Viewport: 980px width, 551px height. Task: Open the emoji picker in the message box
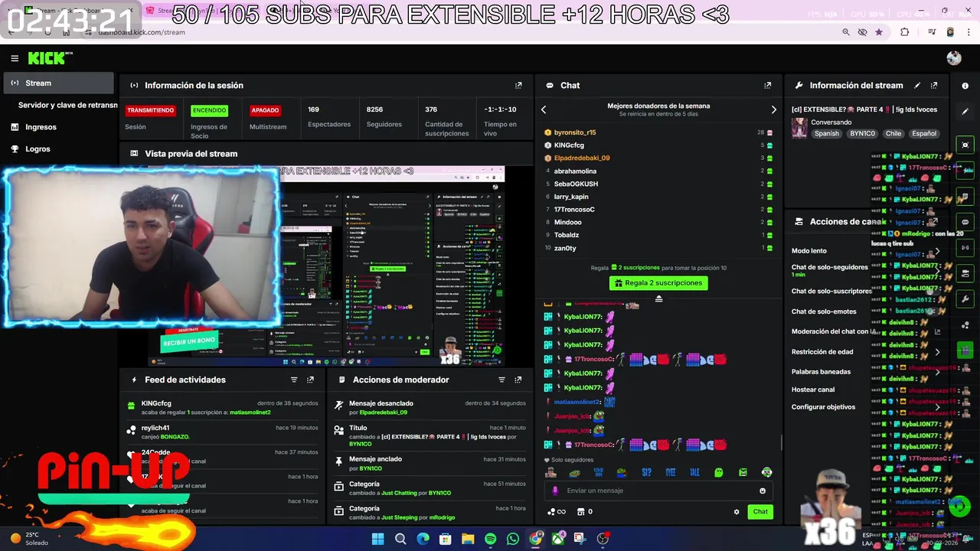(x=762, y=491)
